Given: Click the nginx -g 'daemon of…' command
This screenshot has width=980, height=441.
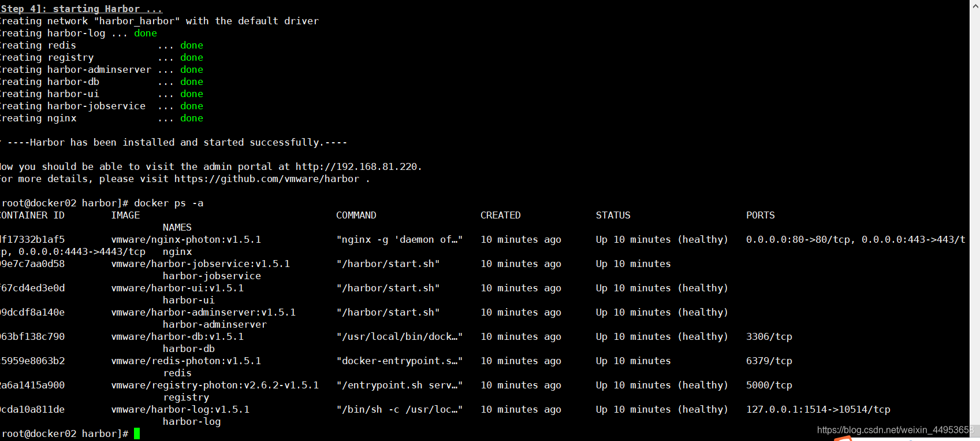Looking at the screenshot, I should tap(400, 239).
